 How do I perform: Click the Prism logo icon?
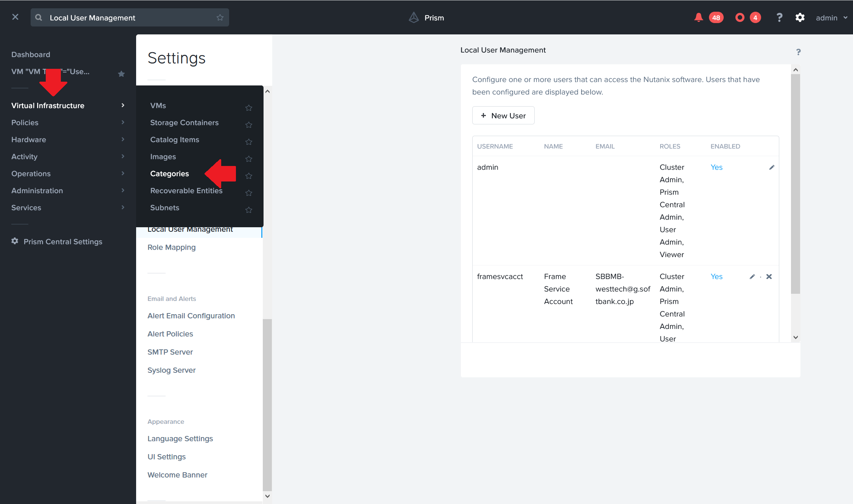point(414,17)
